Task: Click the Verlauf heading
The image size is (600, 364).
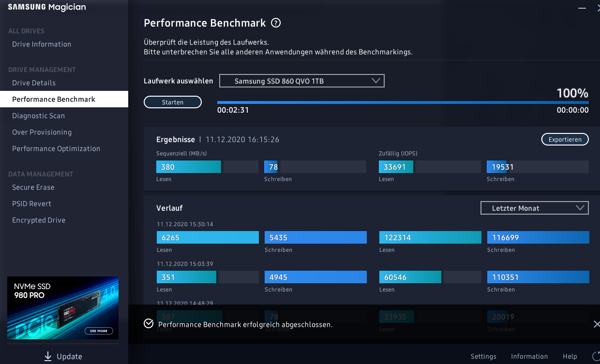Action: 169,208
